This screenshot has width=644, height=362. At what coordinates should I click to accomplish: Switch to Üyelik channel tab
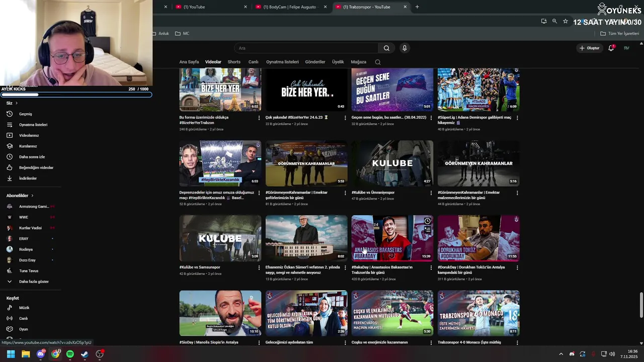[338, 62]
